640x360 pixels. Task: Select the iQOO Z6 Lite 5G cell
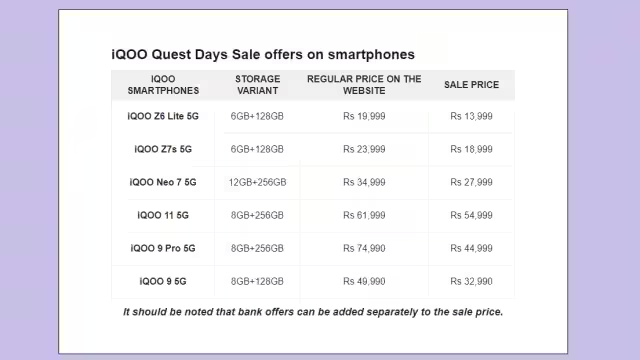click(163, 116)
